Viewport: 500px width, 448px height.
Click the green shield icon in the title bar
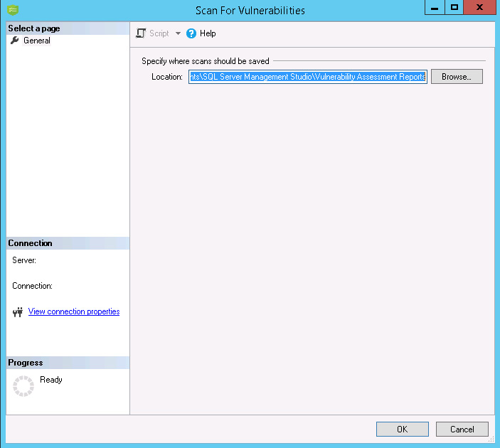[13, 10]
